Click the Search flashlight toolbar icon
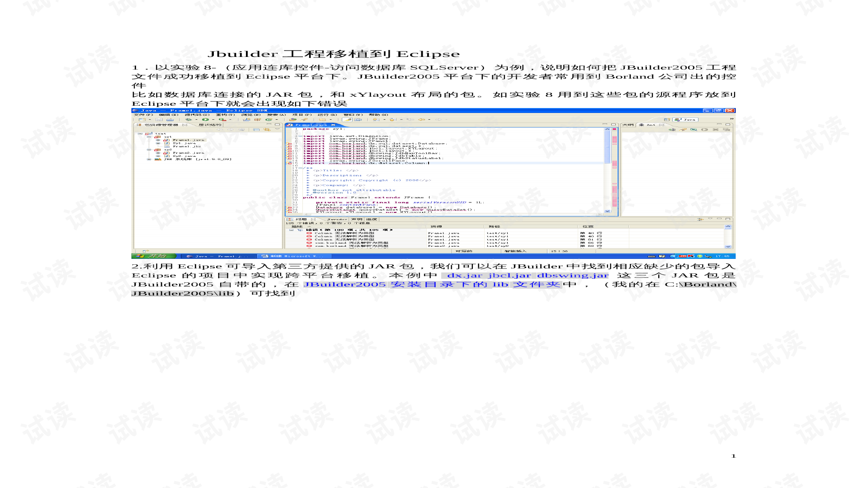Image resolution: width=868 pixels, height=488 pixels. click(304, 119)
